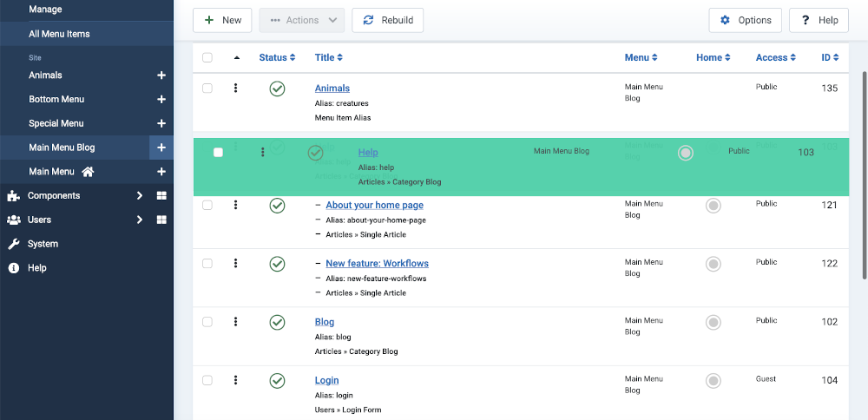Image resolution: width=868 pixels, height=420 pixels.
Task: Open All Menu Items in sidebar
Action: pyautogui.click(x=59, y=34)
